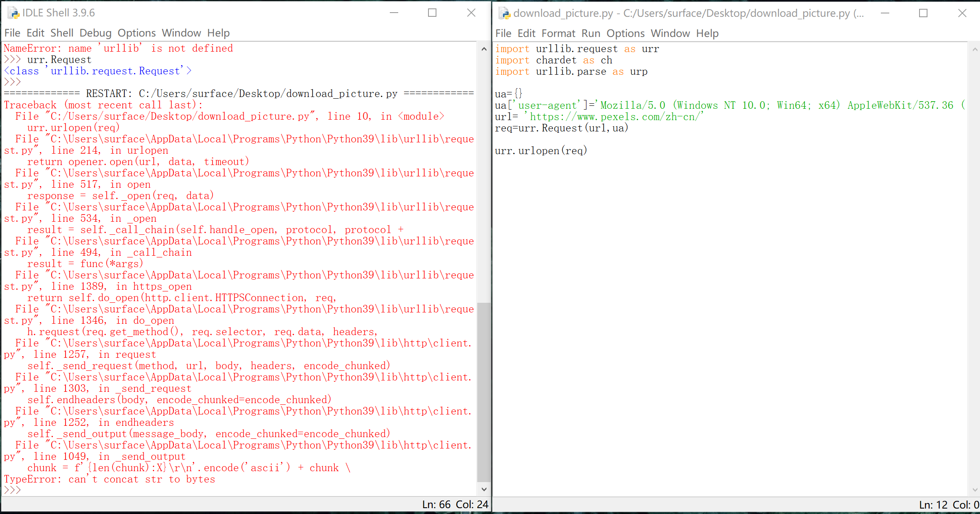Open Format menu in editor window
Viewport: 980px width, 514px height.
[558, 33]
